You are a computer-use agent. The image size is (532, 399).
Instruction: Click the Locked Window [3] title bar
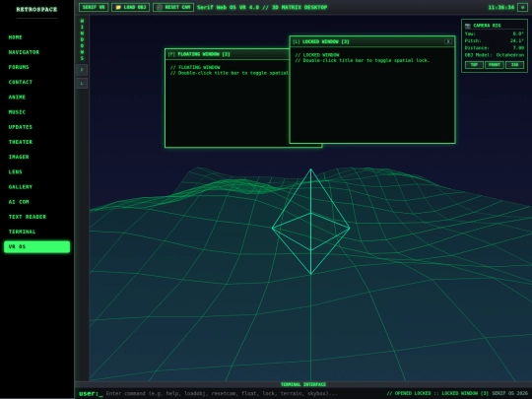click(372, 41)
